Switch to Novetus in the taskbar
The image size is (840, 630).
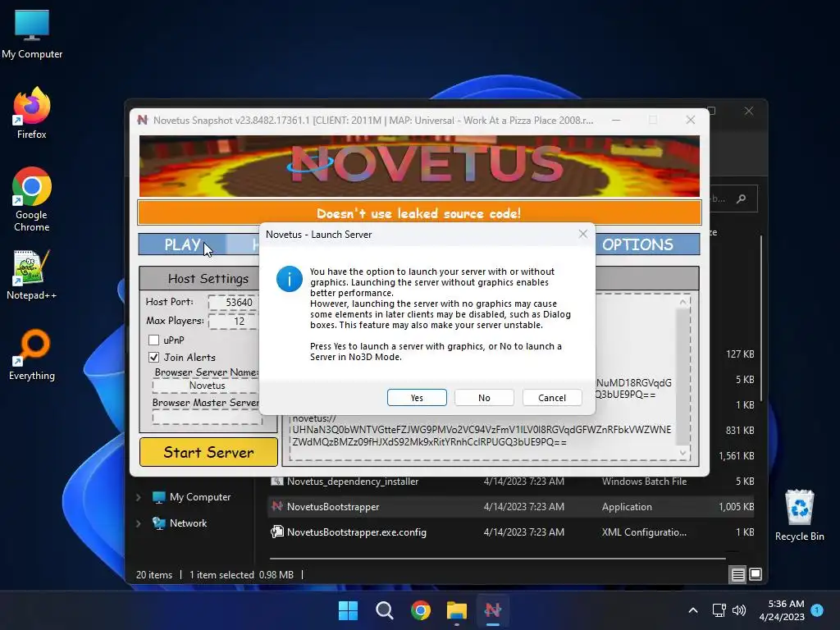point(492,610)
